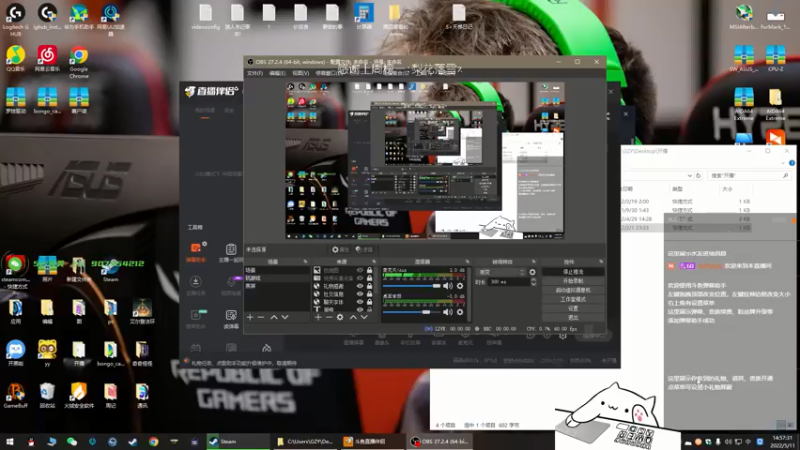Viewport: 800px width, 450px height.
Task: Add a new scene with plus icon
Action: click(x=250, y=317)
